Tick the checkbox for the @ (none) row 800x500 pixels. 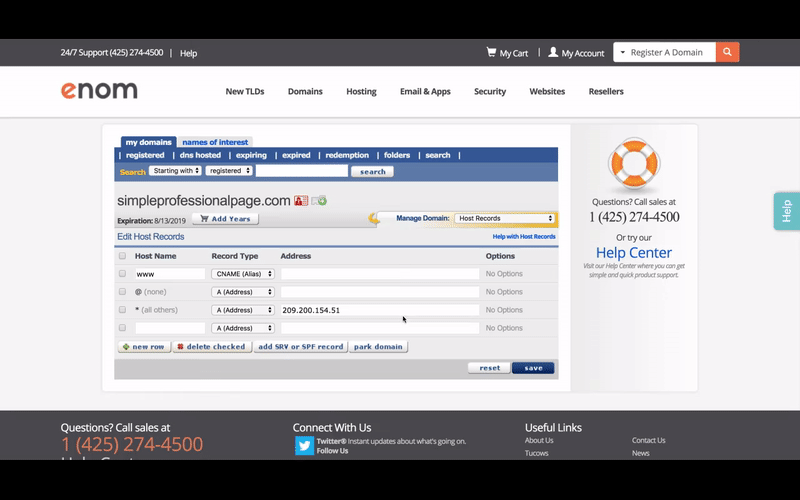[123, 292]
